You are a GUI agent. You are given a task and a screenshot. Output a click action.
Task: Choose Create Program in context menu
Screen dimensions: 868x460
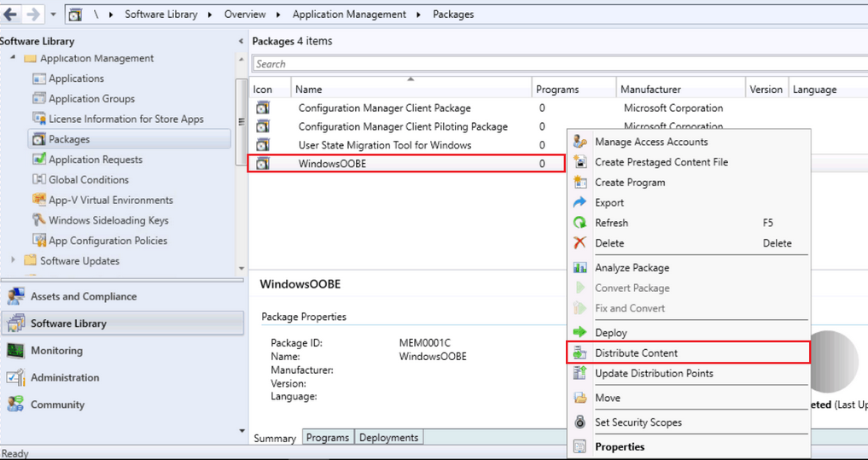point(689,182)
